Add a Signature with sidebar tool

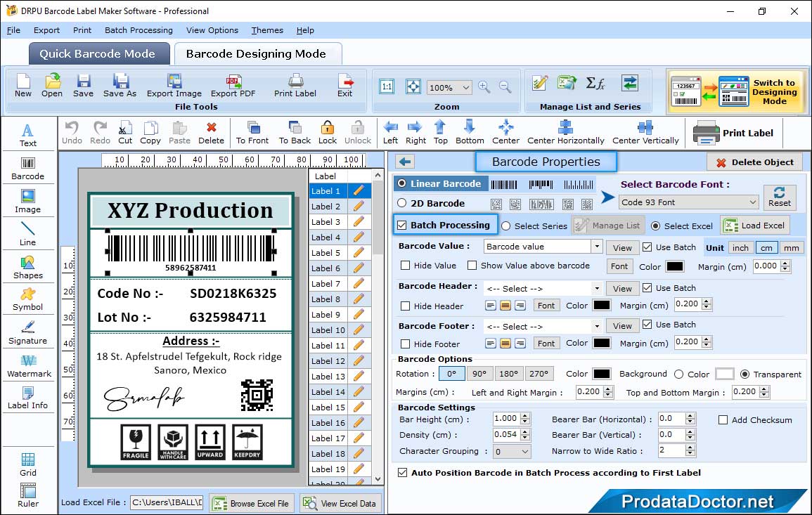point(28,333)
